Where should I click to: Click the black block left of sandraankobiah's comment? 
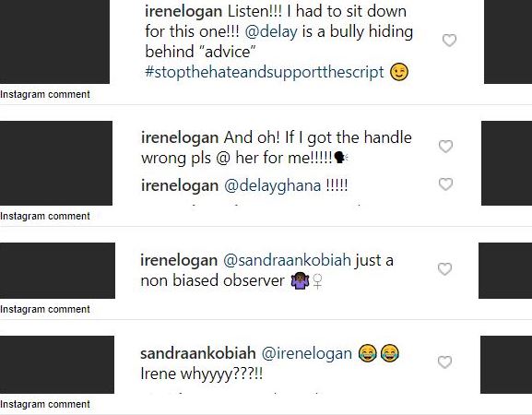click(57, 365)
